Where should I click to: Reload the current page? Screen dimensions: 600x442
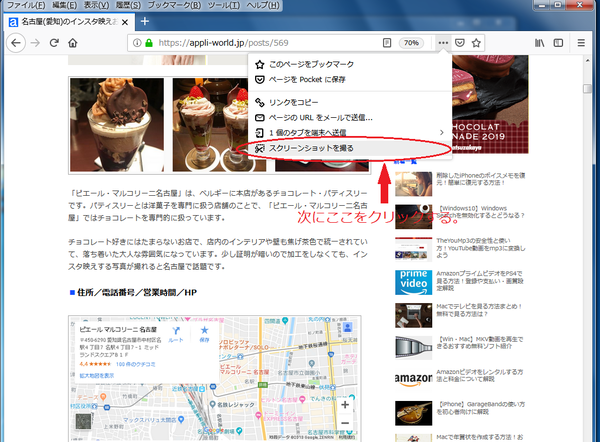(x=54, y=43)
